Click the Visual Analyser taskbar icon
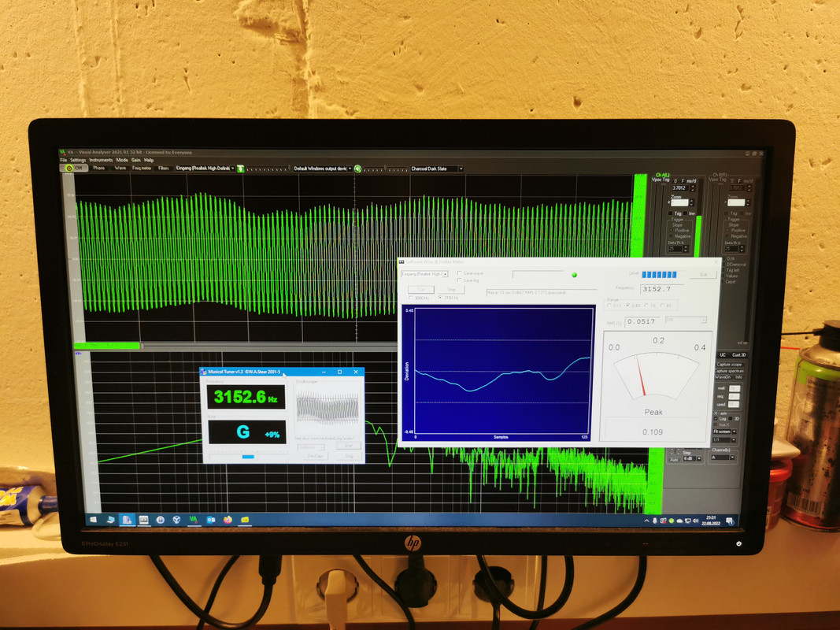Viewport: 840px width, 630px height. pos(194,520)
